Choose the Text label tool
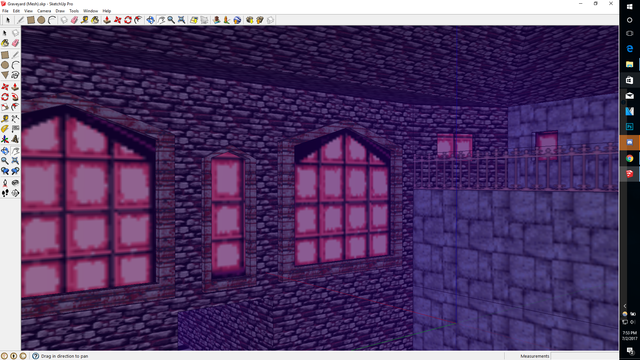Image resolution: width=640 pixels, height=360 pixels. (15, 129)
